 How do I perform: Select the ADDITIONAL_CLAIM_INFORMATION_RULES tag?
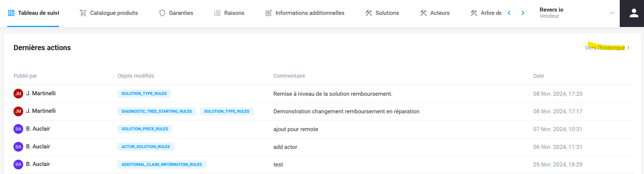pos(161,165)
